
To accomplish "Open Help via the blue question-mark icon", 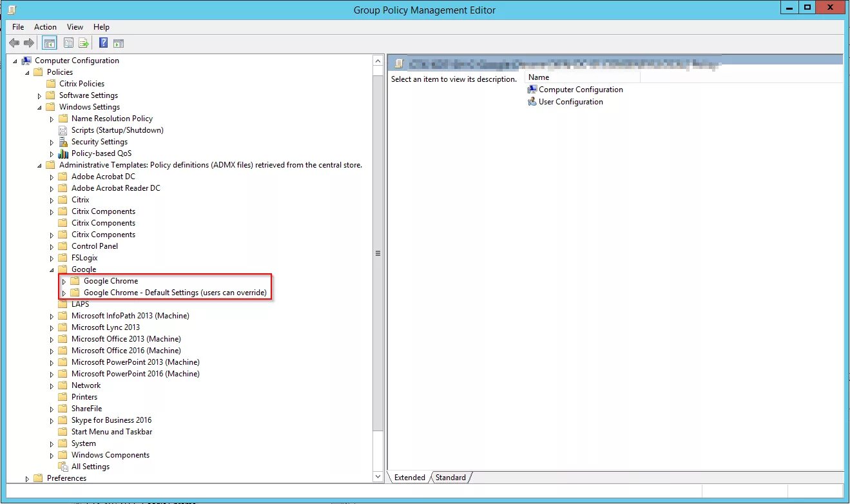I will click(103, 43).
